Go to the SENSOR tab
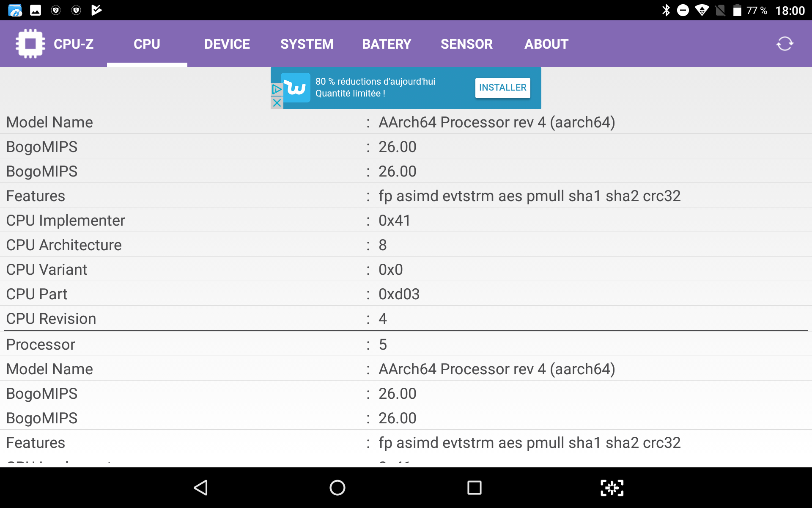 (466, 44)
